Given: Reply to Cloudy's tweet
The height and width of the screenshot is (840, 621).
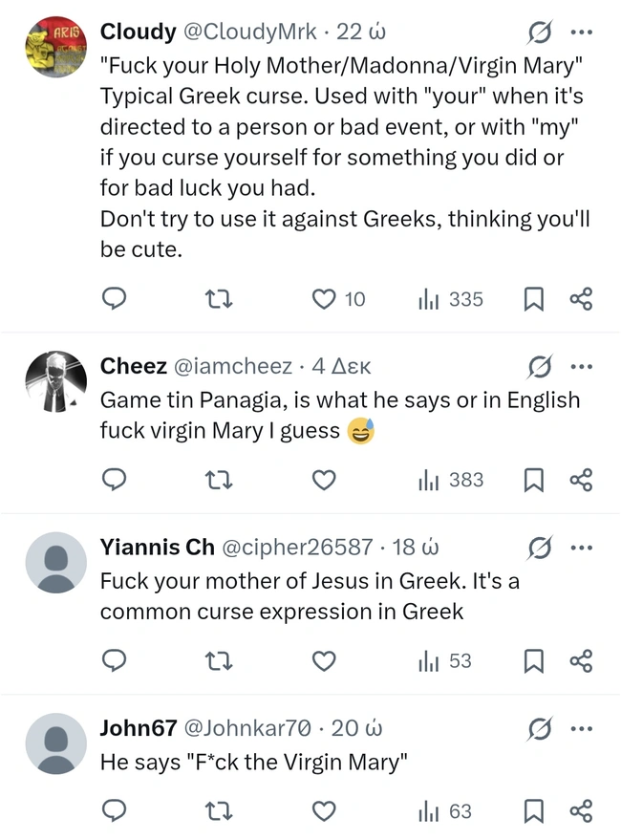Looking at the screenshot, I should point(115,299).
